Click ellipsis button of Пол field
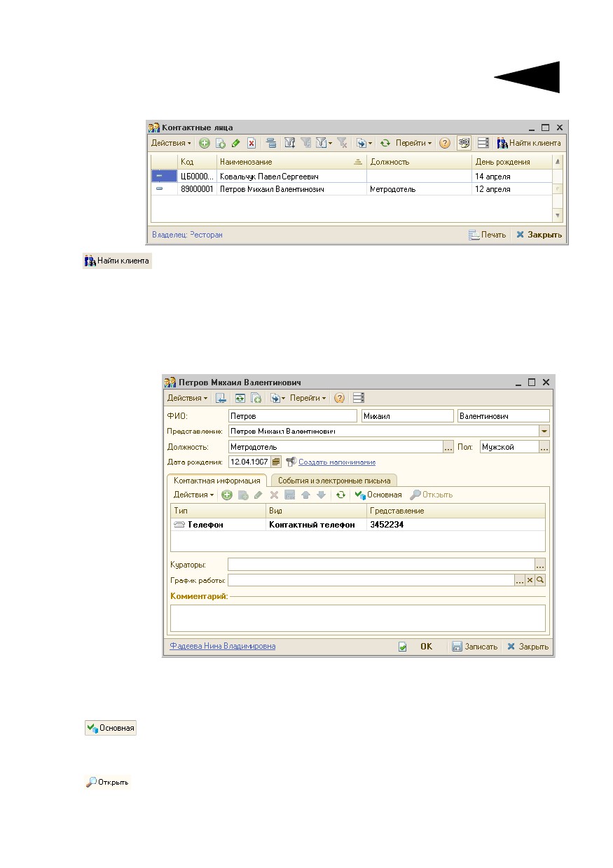Screen dimensions: 613x868 click(544, 447)
